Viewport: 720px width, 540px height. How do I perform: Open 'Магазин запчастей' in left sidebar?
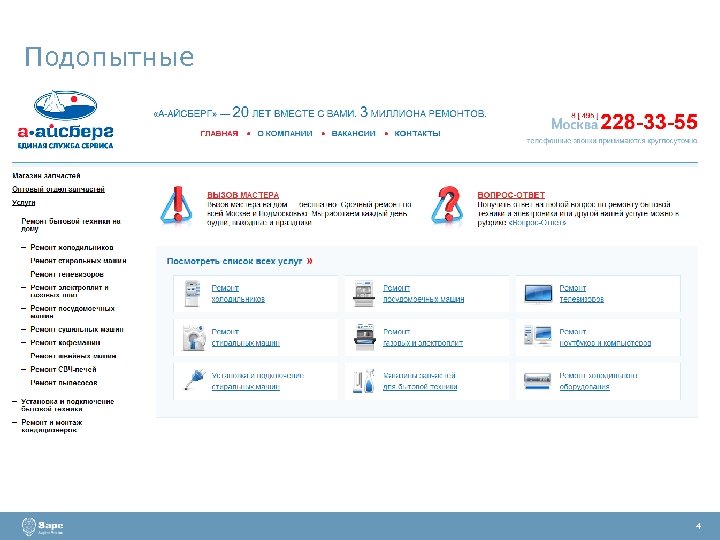[46, 175]
